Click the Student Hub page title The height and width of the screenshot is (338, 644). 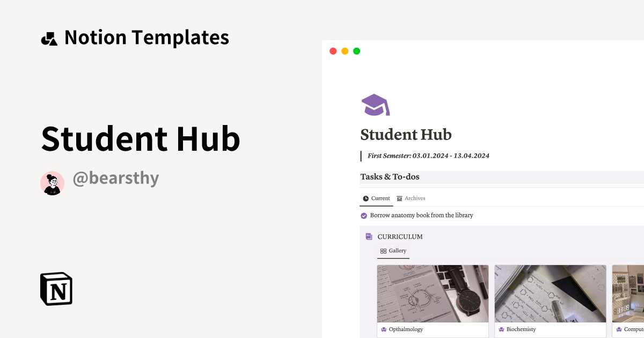[x=406, y=134]
